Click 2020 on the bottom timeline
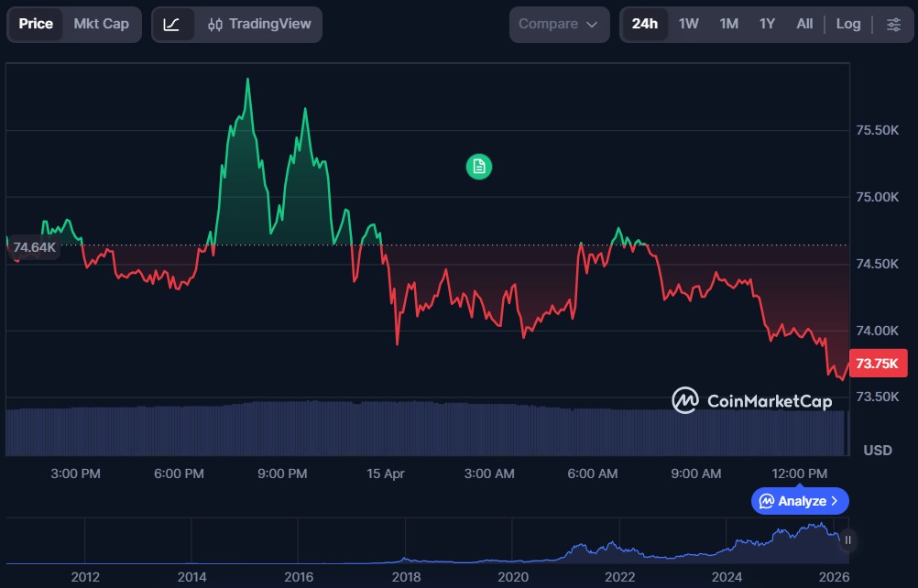The width and height of the screenshot is (918, 588). 513,577
